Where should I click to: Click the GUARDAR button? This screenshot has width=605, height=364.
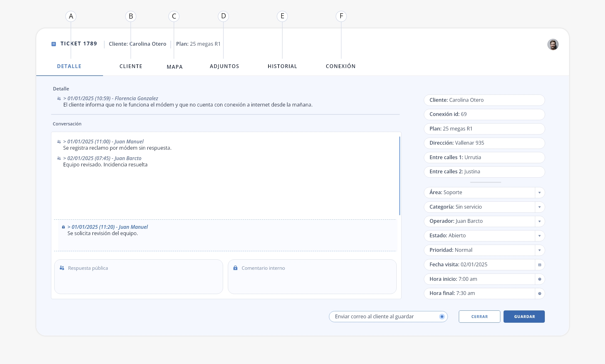point(524,316)
